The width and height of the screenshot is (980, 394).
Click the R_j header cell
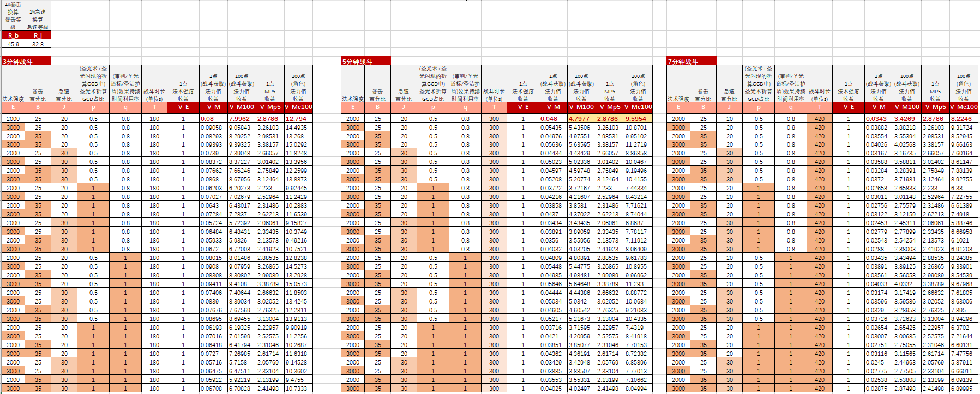[x=38, y=35]
